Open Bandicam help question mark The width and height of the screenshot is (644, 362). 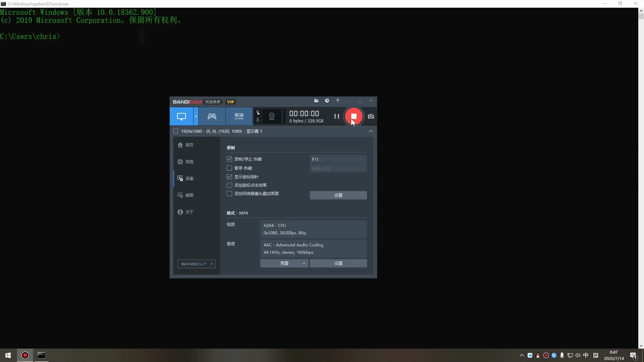(338, 101)
